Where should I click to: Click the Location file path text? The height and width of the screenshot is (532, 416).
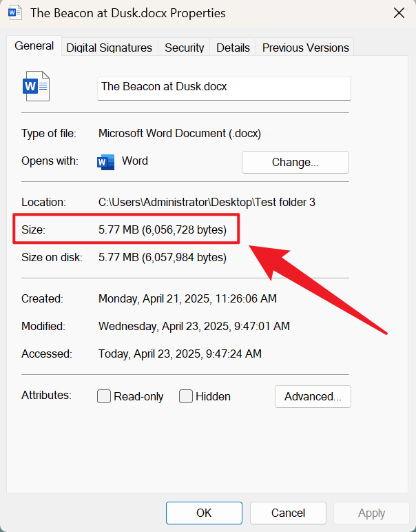[x=207, y=202]
